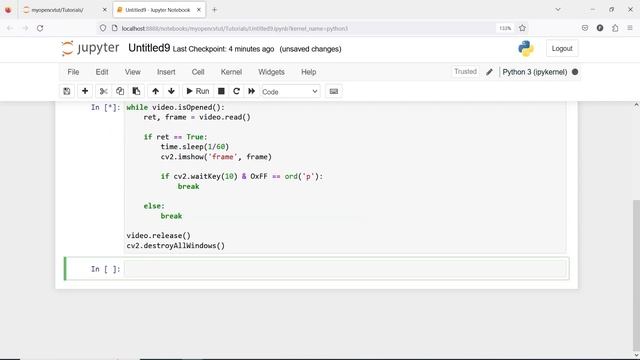Go forward in browser history
Screen dimensions: 640x360
tap(25, 28)
